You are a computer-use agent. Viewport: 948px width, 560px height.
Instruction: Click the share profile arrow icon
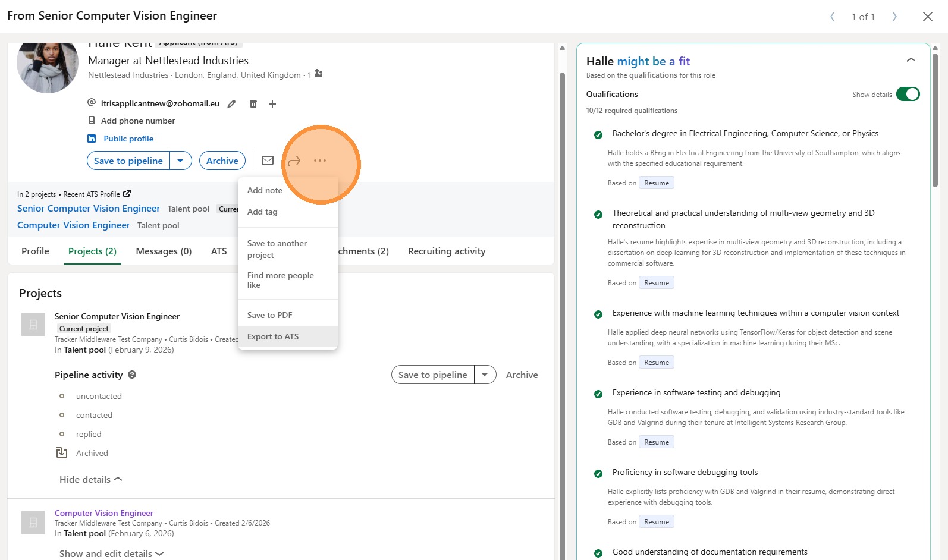coord(294,161)
